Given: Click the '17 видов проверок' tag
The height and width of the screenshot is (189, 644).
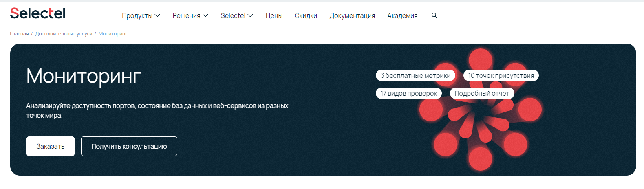Looking at the screenshot, I should click(409, 93).
